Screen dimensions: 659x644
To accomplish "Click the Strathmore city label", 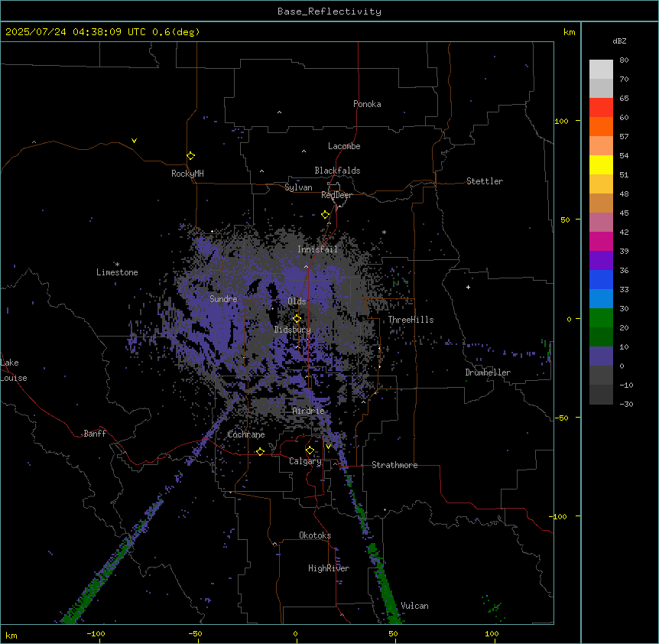I will 394,465.
